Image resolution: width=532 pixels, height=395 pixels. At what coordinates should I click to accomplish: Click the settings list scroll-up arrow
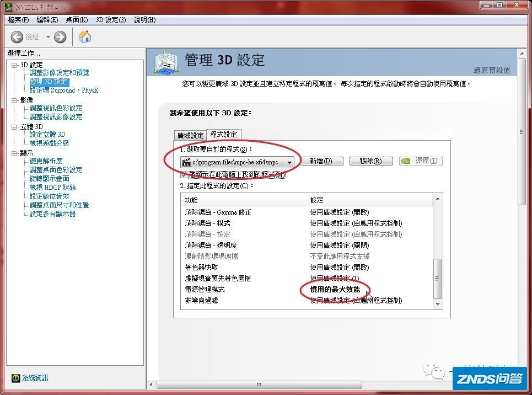click(x=438, y=199)
